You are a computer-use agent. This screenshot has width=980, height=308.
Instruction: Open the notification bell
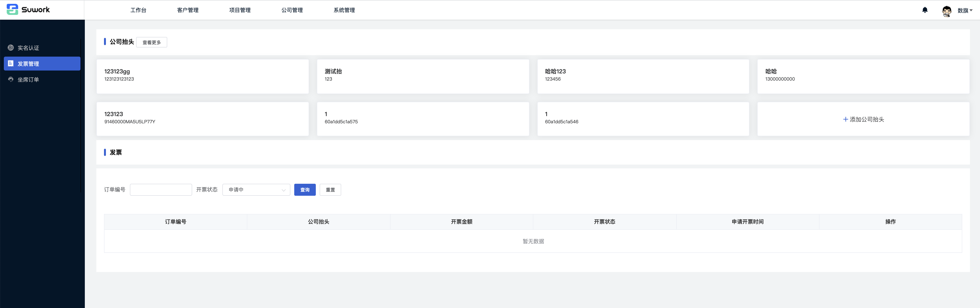(x=925, y=10)
